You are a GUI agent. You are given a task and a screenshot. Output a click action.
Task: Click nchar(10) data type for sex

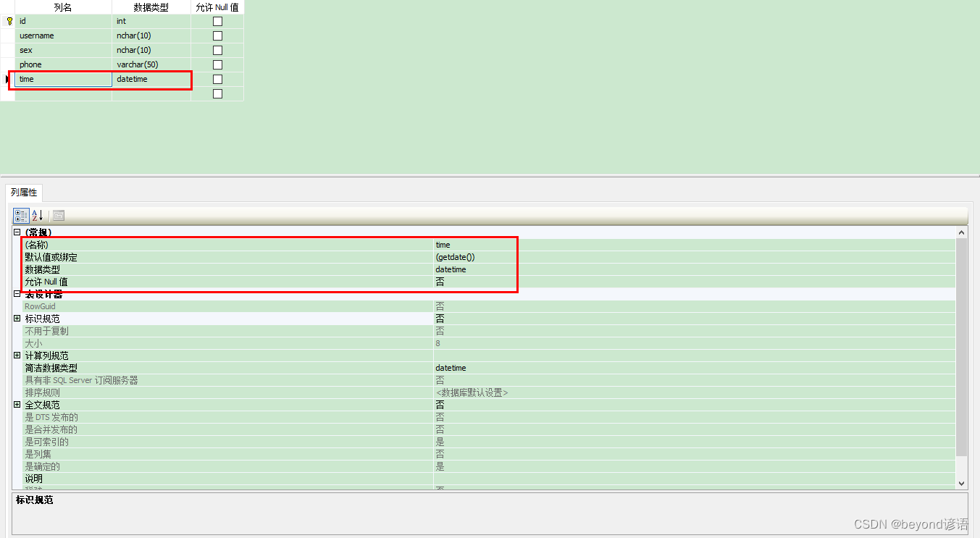151,50
